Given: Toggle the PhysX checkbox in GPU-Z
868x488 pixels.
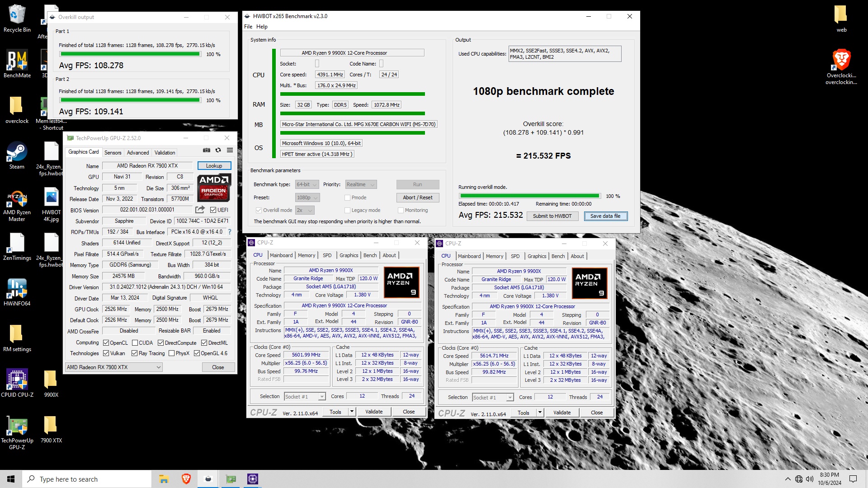Looking at the screenshot, I should click(x=172, y=353).
